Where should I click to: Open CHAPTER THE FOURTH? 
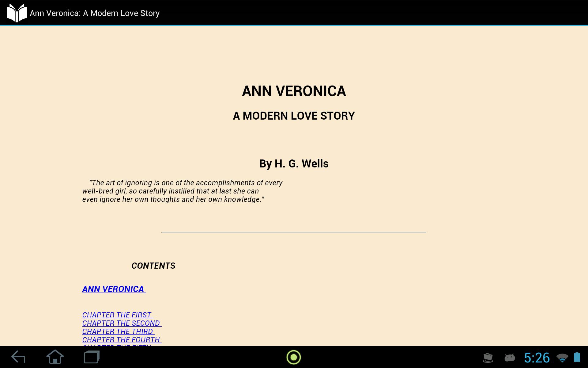[121, 340]
